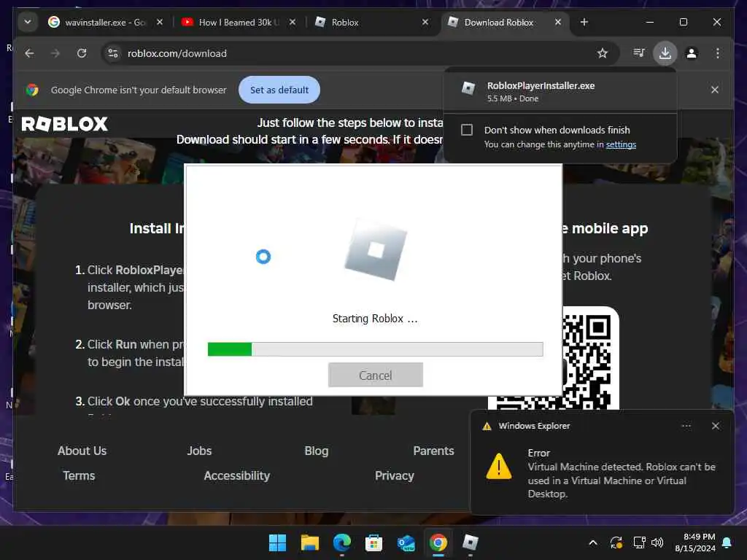Cancel the Starting Roblox installer
Viewport: 747px width, 560px height.
pyautogui.click(x=376, y=376)
